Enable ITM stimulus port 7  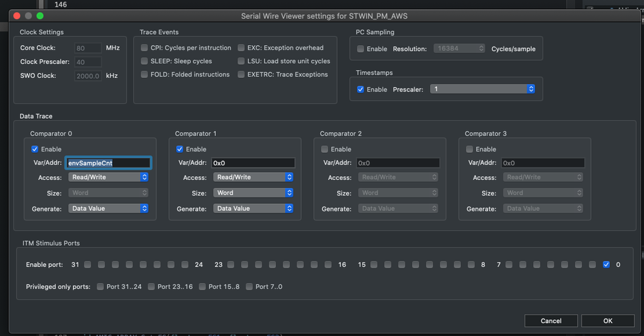(x=509, y=264)
